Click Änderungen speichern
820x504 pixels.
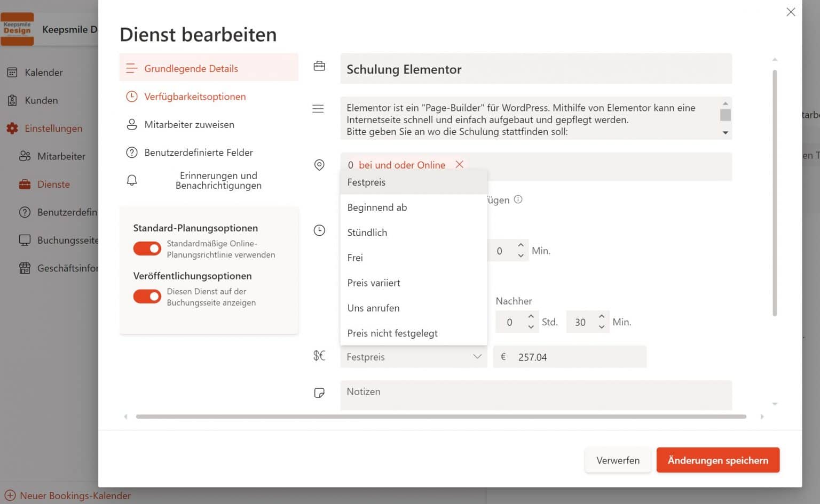718,460
